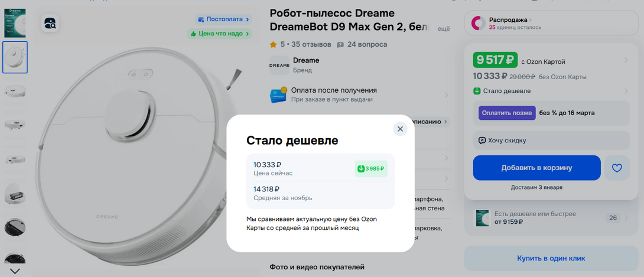Open the Постоплата tag
644x277 pixels.
tap(223, 19)
